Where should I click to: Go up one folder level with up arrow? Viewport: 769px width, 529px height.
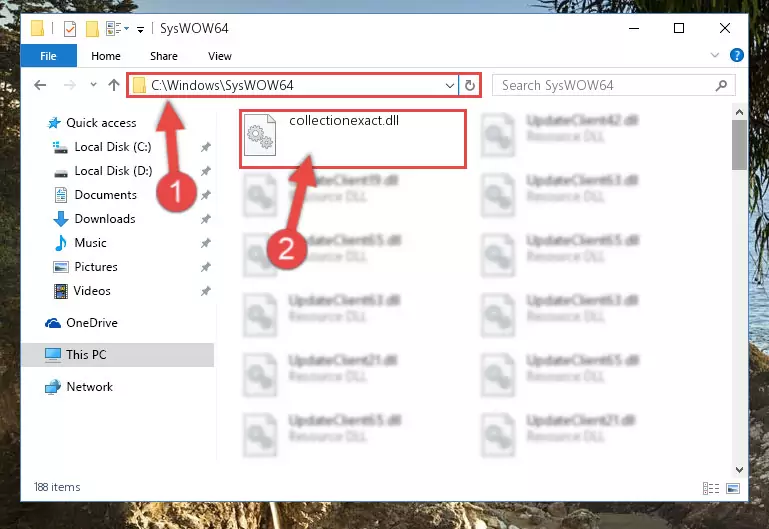[114, 85]
